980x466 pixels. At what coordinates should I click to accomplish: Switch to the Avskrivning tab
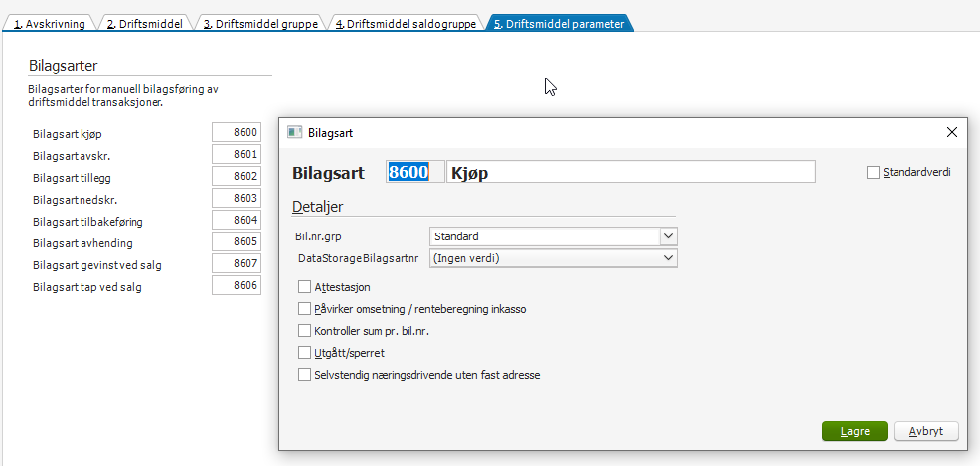click(49, 23)
